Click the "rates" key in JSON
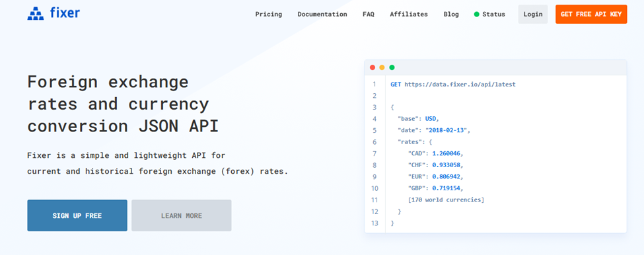The image size is (644, 255). click(x=410, y=141)
